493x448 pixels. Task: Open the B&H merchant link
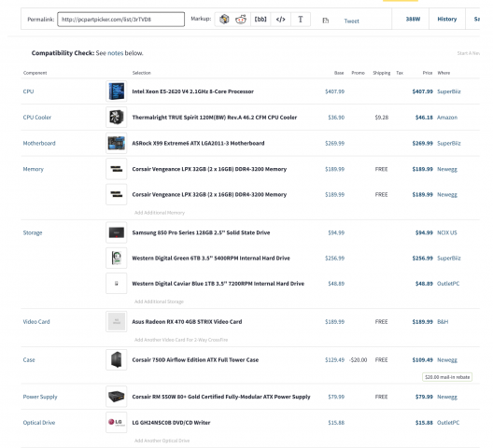click(x=443, y=322)
